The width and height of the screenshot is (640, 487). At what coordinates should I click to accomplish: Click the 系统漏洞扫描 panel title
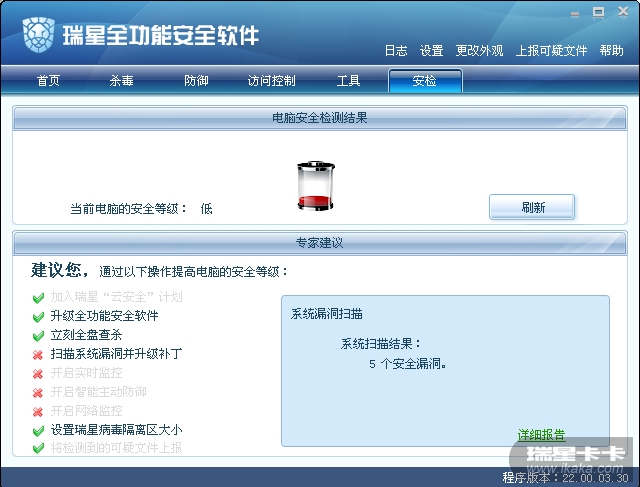point(327,314)
